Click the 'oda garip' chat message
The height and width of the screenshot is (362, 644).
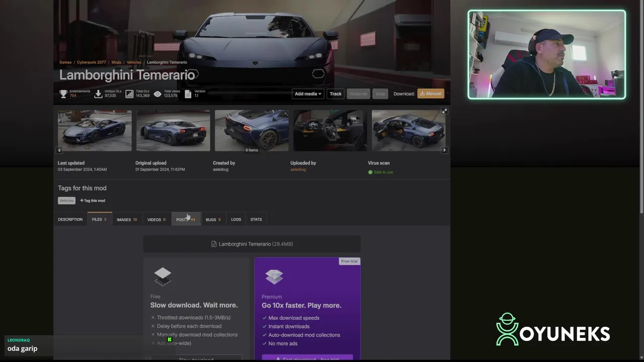point(23,348)
